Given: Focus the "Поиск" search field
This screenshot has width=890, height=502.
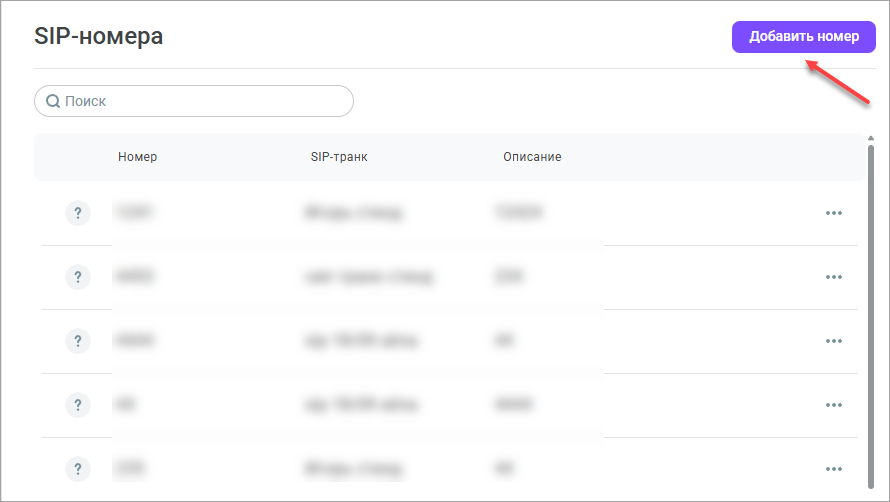Looking at the screenshot, I should [200, 101].
